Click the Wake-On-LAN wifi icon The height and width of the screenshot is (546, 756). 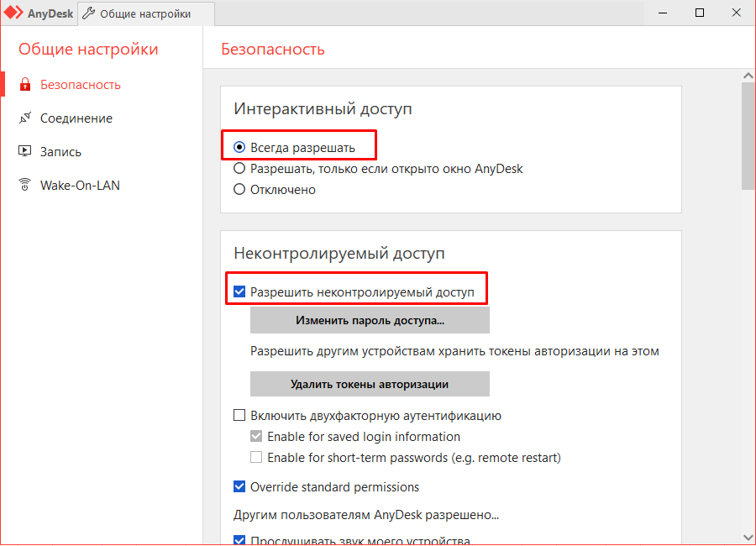24,186
